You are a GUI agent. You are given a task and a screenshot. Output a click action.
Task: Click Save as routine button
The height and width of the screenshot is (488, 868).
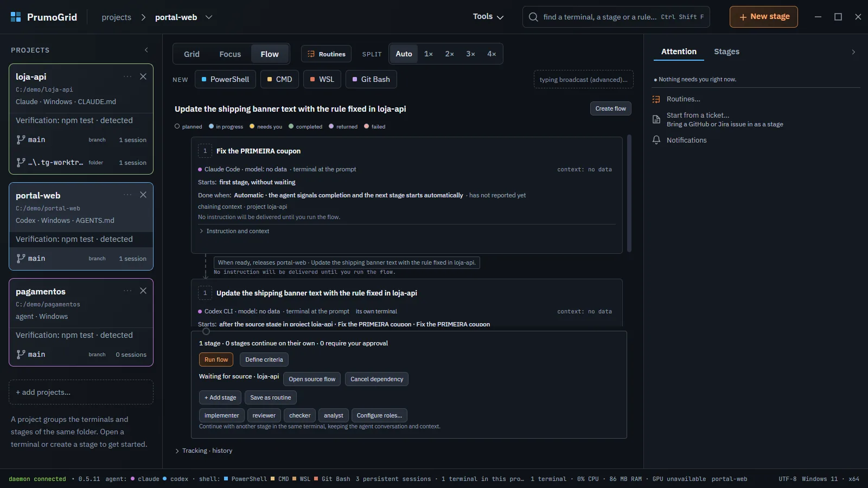(x=271, y=397)
